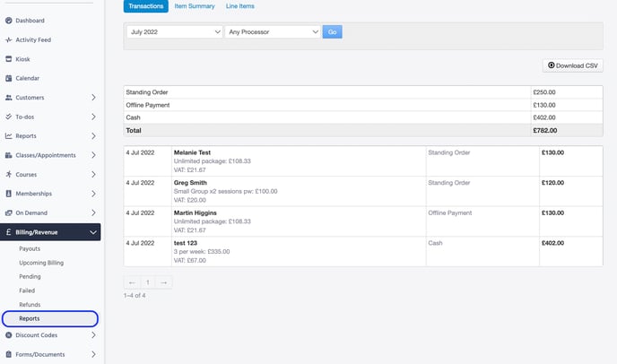
Task: Expand the Classes/Appointments chevron
Action: [94, 155]
